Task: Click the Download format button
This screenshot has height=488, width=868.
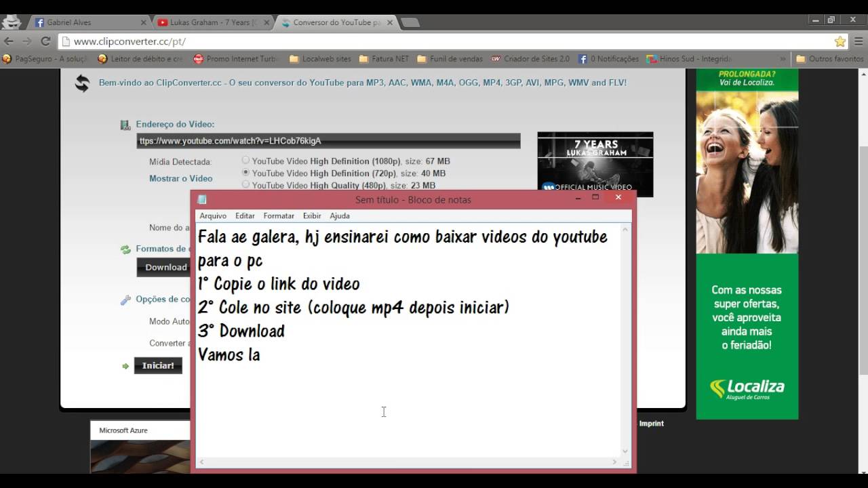Action: tap(163, 267)
